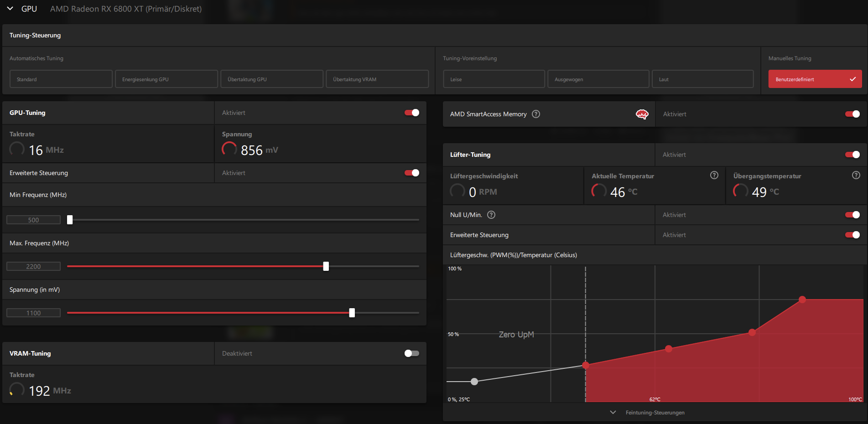This screenshot has width=868, height=424.
Task: Click the Spannung (in mV) slider handle
Action: point(352,313)
